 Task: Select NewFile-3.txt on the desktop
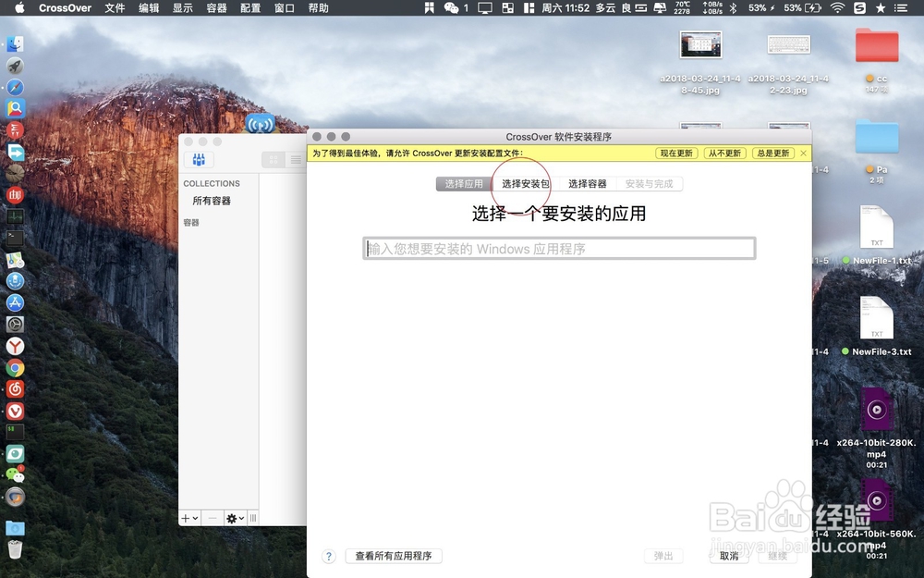(x=877, y=318)
